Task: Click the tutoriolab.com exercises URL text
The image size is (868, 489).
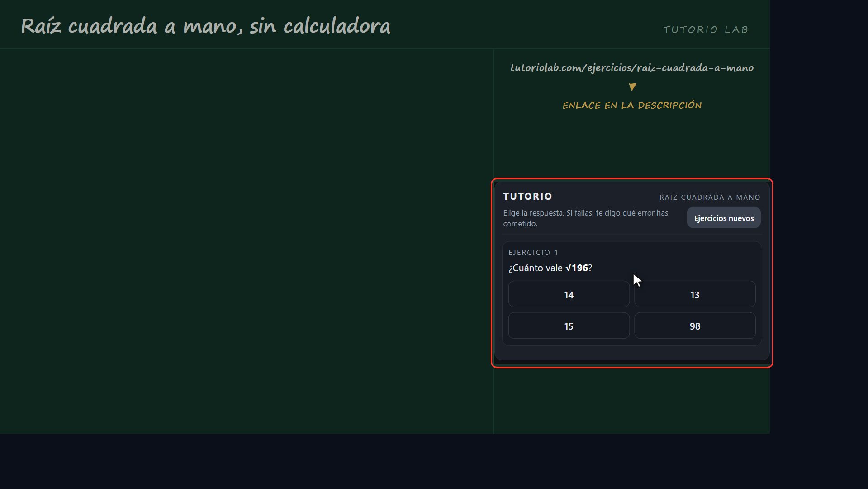Action: (x=632, y=68)
